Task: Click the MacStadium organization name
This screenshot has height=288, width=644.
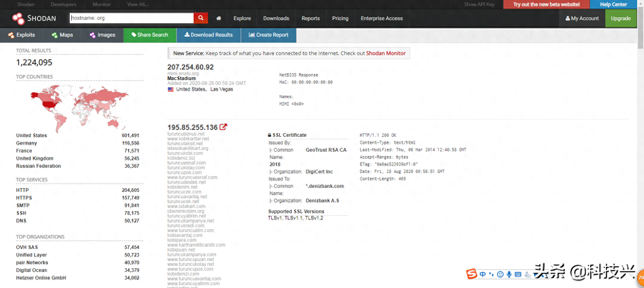Action: (182, 78)
